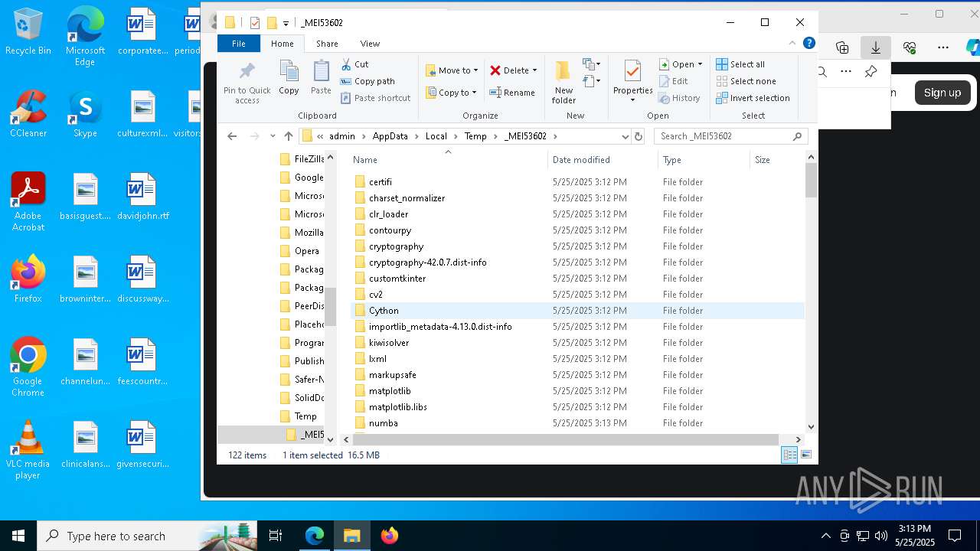Screen dimensions: 980x551
Task: Click the New folder icon
Action: tap(563, 72)
